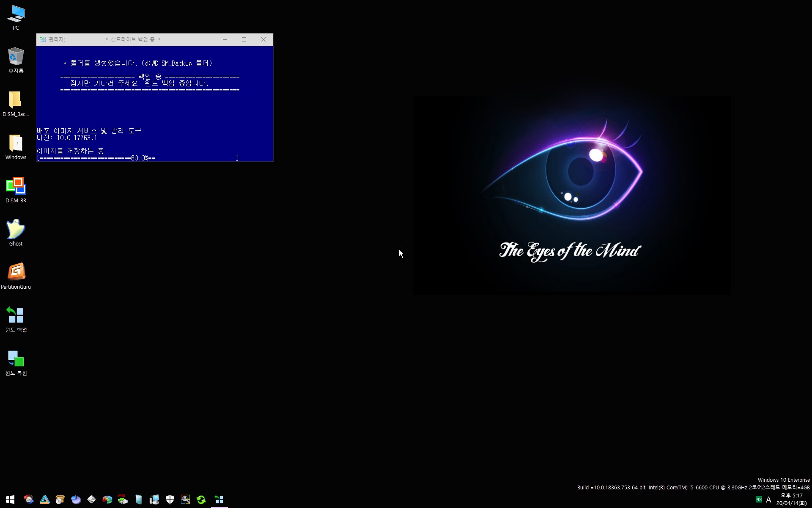Open the Windows Start button
Viewport: 812px width, 508px height.
pos(10,500)
